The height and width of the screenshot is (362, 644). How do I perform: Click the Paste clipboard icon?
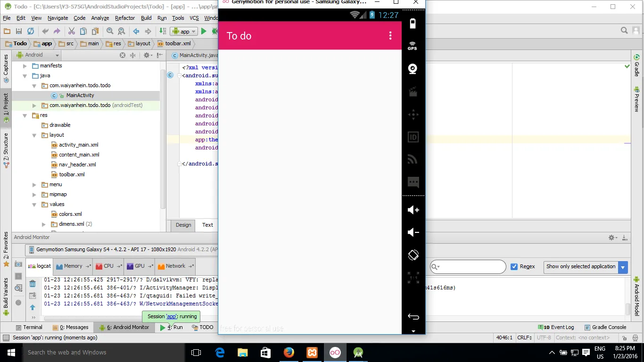[x=95, y=31]
